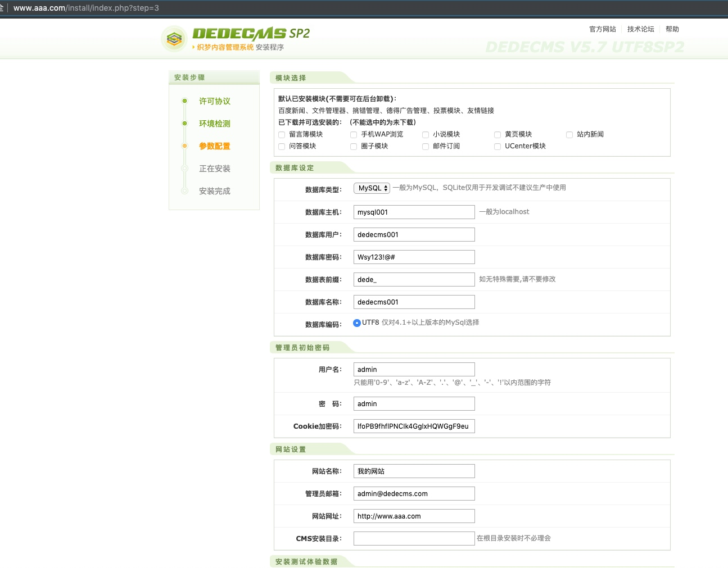
Task: Open the 官方网站 link
Action: (x=603, y=29)
